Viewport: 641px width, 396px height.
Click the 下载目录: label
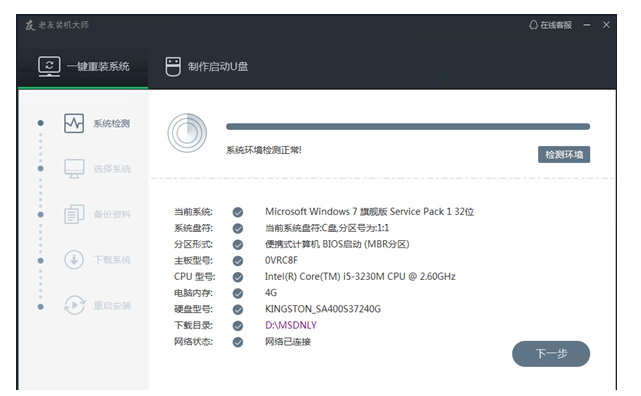tap(193, 325)
